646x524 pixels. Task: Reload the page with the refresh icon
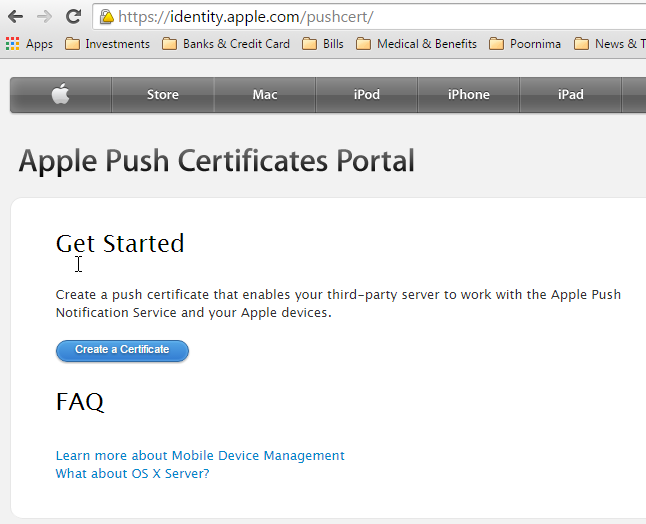point(73,17)
